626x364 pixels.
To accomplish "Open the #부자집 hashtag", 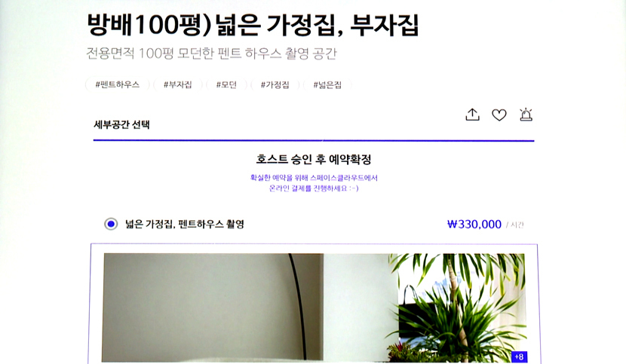I will (178, 84).
